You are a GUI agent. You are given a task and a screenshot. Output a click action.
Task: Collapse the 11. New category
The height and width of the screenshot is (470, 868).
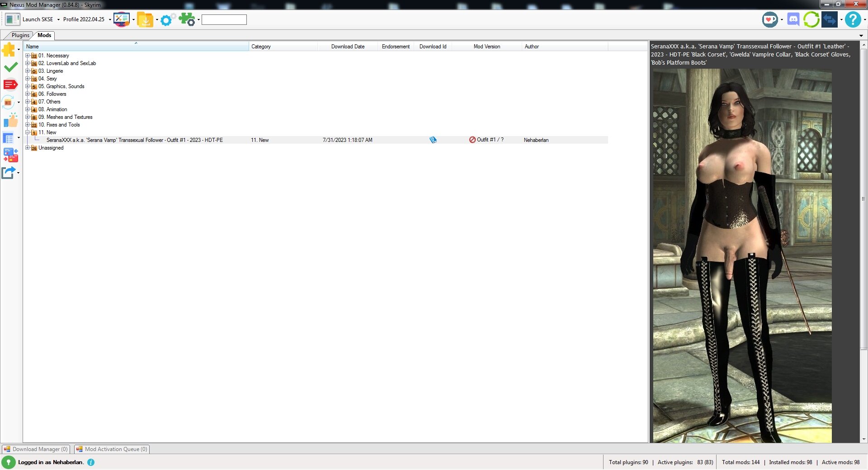(x=27, y=132)
